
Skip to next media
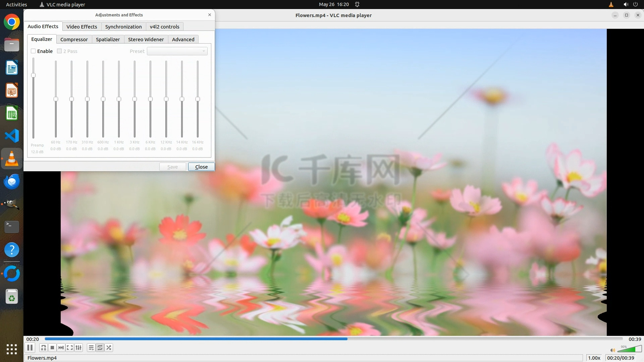61,348
